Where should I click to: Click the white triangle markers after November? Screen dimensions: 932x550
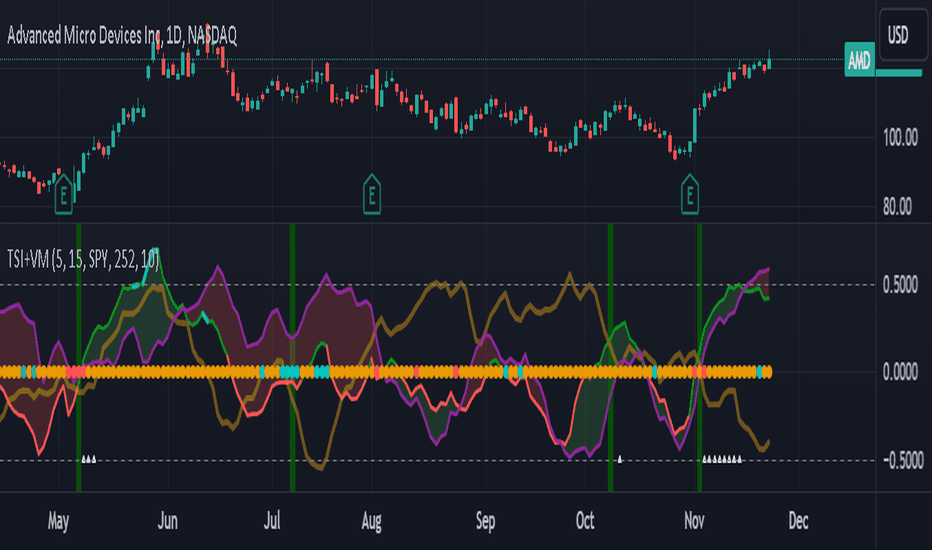(722, 459)
